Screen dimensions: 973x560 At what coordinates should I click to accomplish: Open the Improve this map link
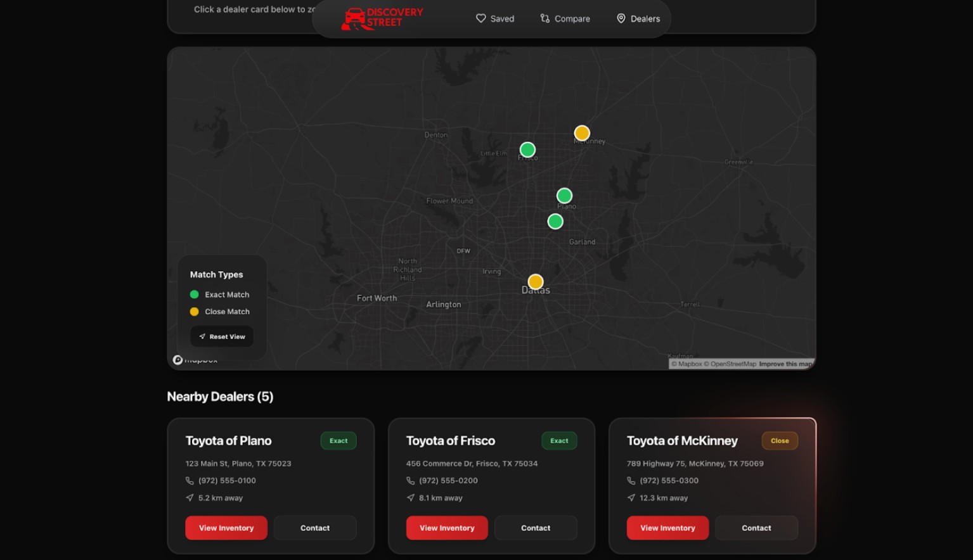click(785, 364)
